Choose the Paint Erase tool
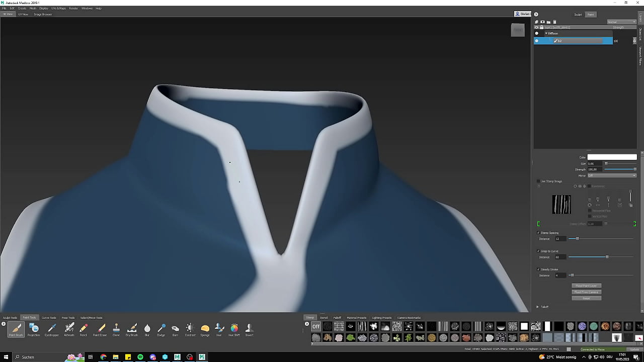 click(x=100, y=329)
